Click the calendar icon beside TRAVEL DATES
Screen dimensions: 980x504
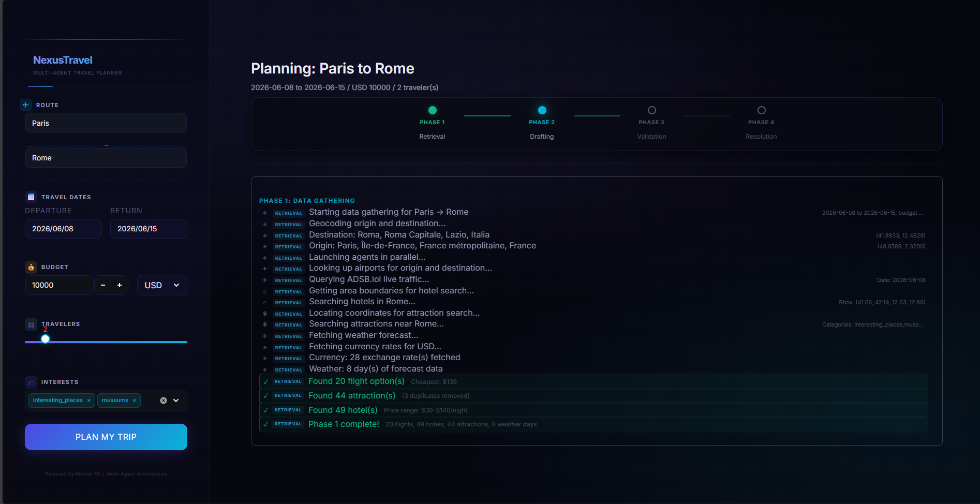31,197
